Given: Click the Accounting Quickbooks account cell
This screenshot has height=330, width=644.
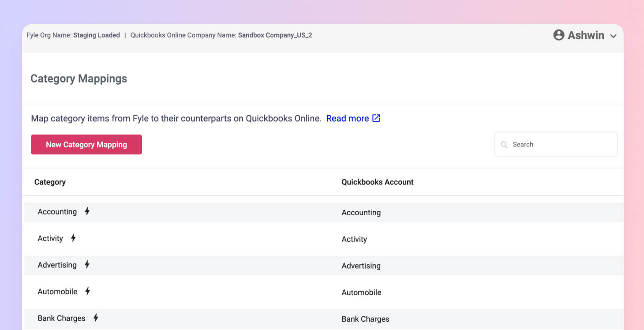Looking at the screenshot, I should (x=361, y=212).
